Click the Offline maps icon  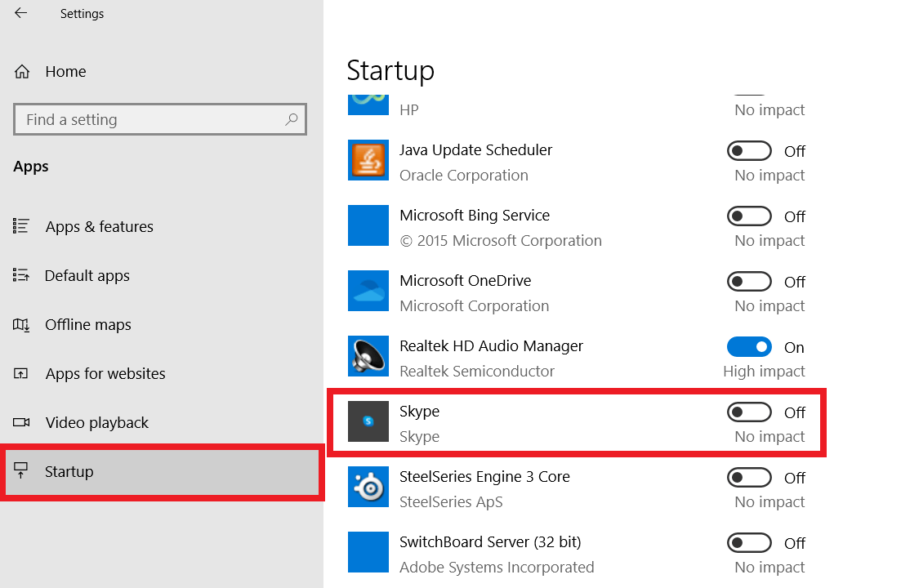tap(21, 324)
